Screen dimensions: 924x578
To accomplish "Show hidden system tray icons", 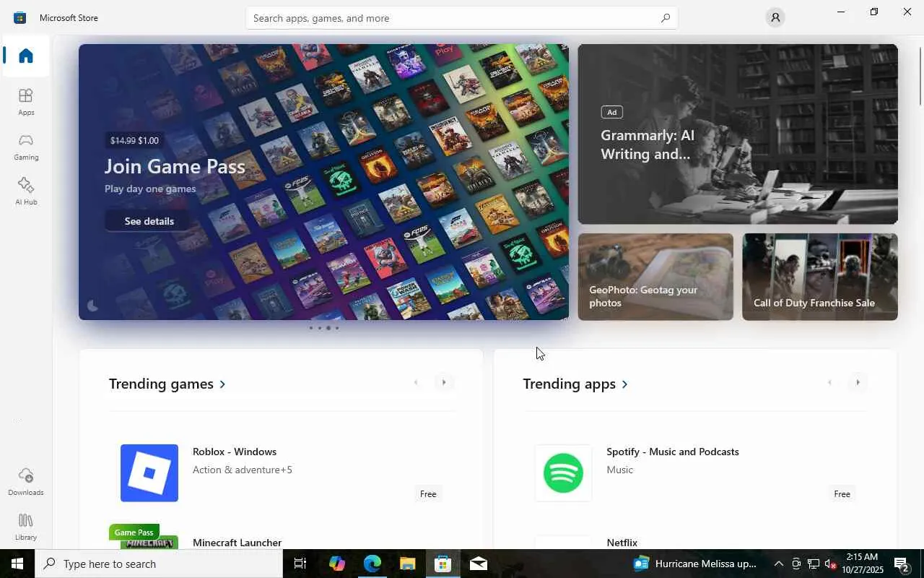I will (778, 564).
